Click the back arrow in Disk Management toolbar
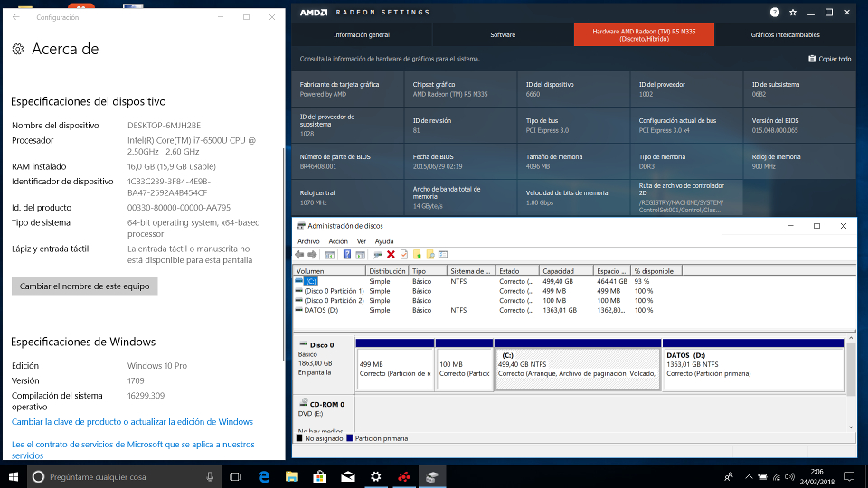This screenshot has height=488, width=868. click(299, 255)
